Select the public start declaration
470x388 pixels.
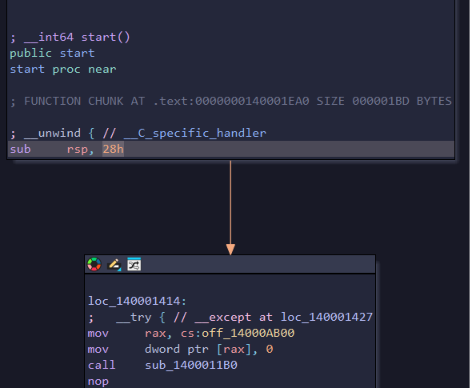pos(52,53)
